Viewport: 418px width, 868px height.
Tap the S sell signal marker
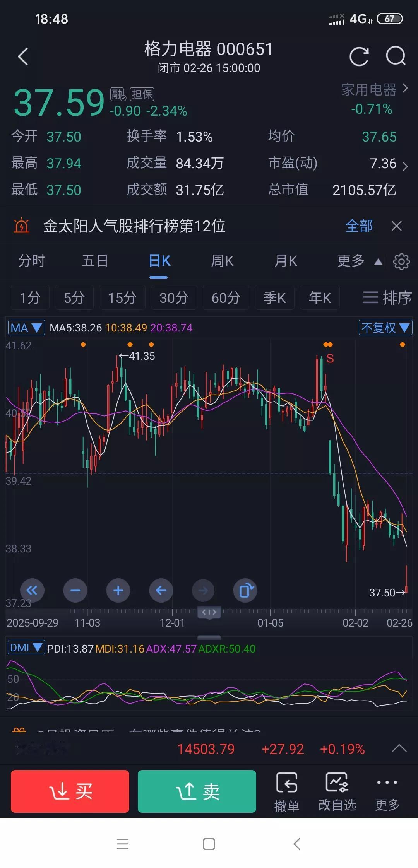tap(330, 359)
